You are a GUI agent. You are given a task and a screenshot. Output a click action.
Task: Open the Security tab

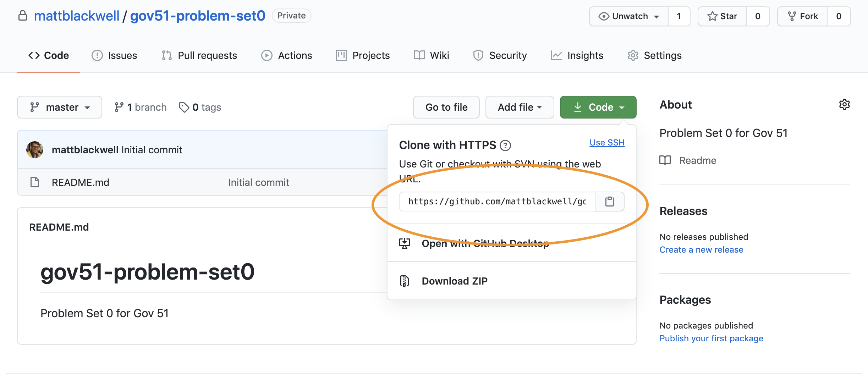(500, 55)
